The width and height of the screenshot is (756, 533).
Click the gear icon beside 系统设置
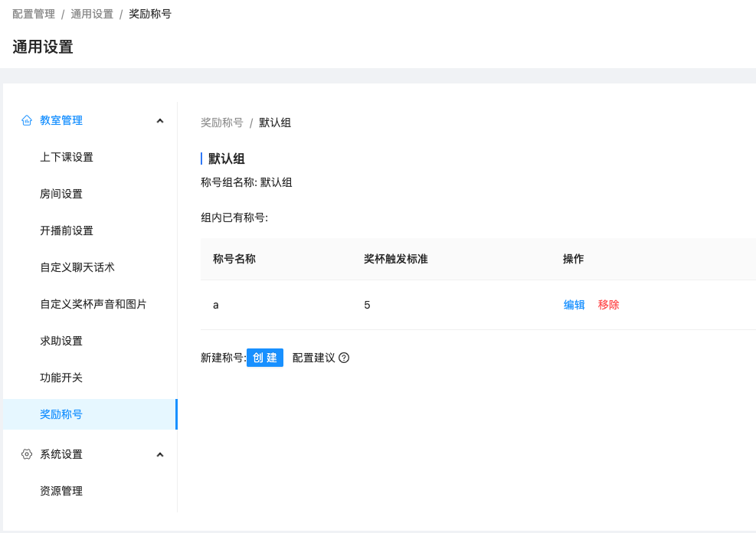coord(25,454)
